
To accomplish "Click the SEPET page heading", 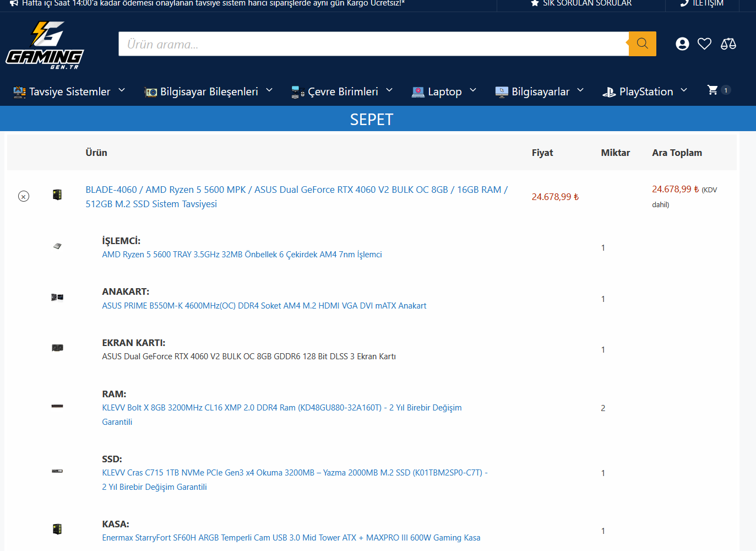I will coord(372,120).
